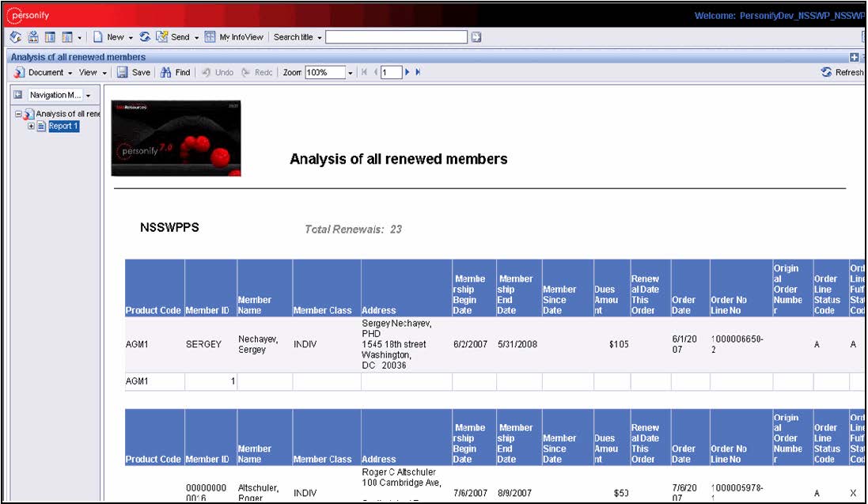Collapse the left navigation panel
The height and width of the screenshot is (504, 868).
[17, 95]
